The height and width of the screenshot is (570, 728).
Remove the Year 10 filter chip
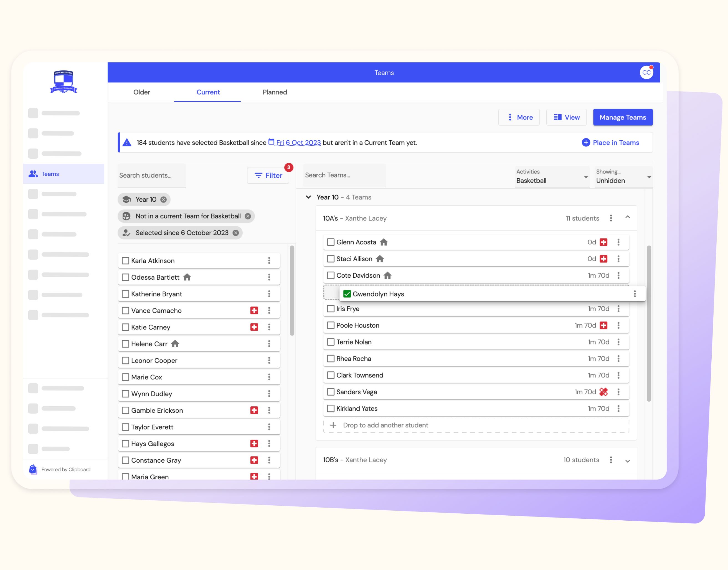click(163, 199)
